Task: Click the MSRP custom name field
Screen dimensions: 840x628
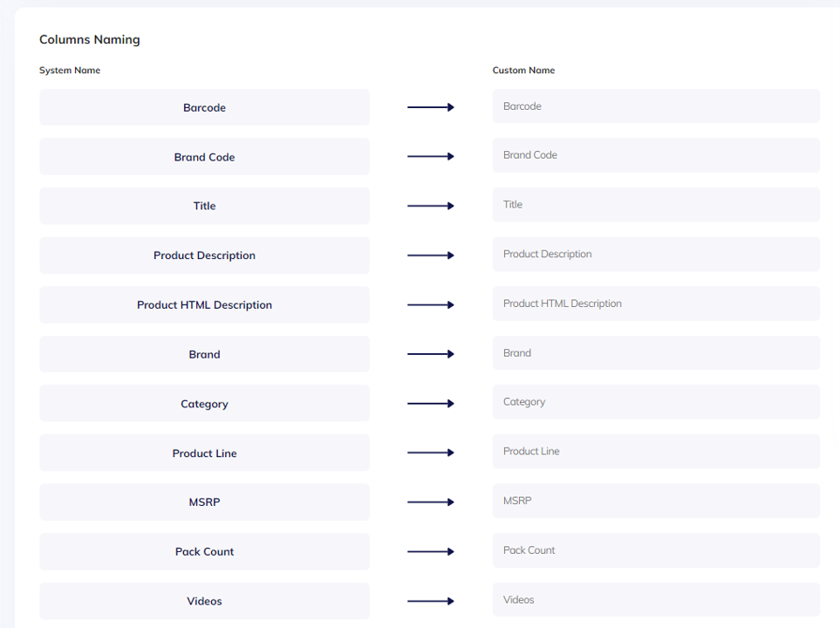Action: [x=655, y=502]
